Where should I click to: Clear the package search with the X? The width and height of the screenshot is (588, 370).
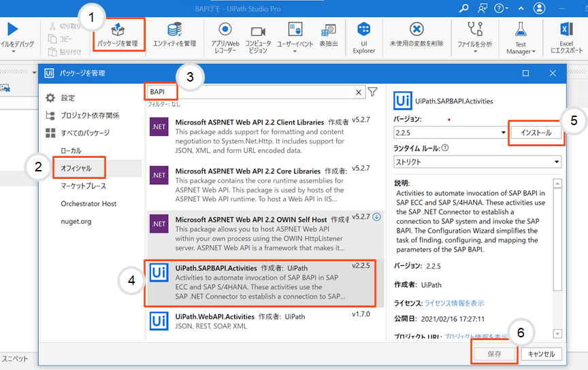point(359,92)
